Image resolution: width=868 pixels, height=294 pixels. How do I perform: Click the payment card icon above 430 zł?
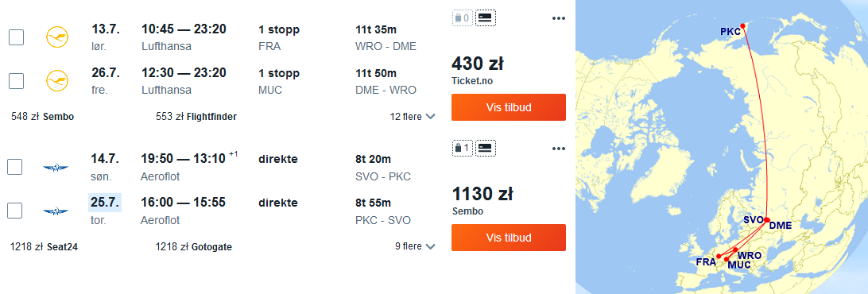pyautogui.click(x=486, y=18)
